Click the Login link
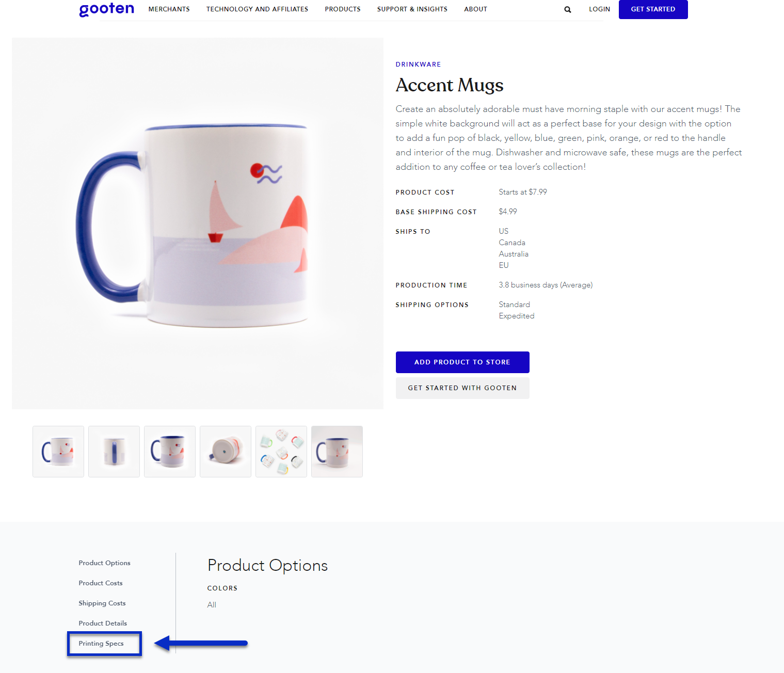 pyautogui.click(x=599, y=9)
